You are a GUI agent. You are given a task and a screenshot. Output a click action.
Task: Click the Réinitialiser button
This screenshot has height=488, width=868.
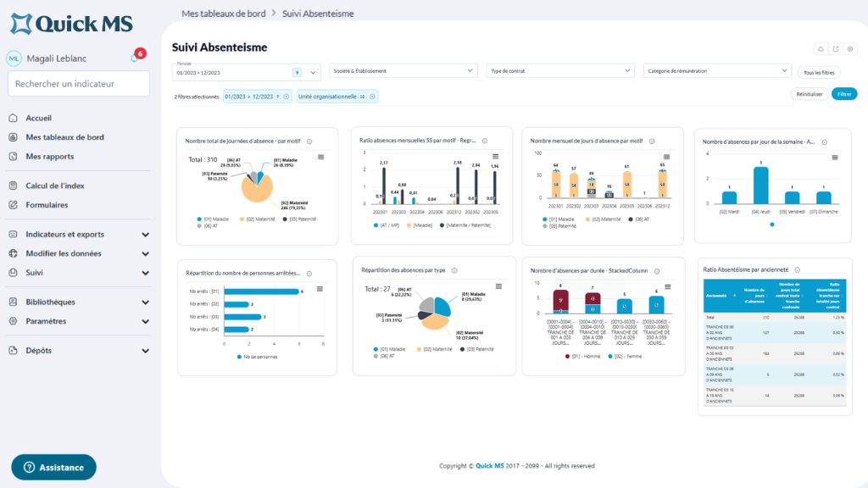click(810, 94)
